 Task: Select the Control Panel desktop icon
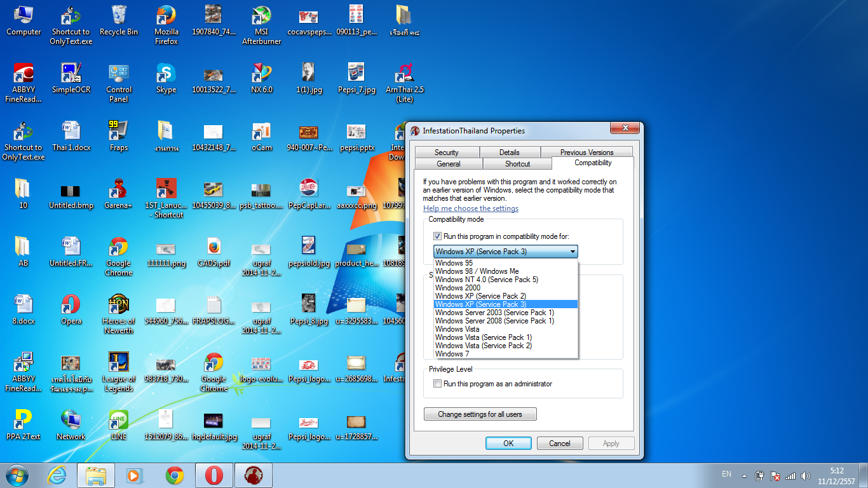click(119, 83)
